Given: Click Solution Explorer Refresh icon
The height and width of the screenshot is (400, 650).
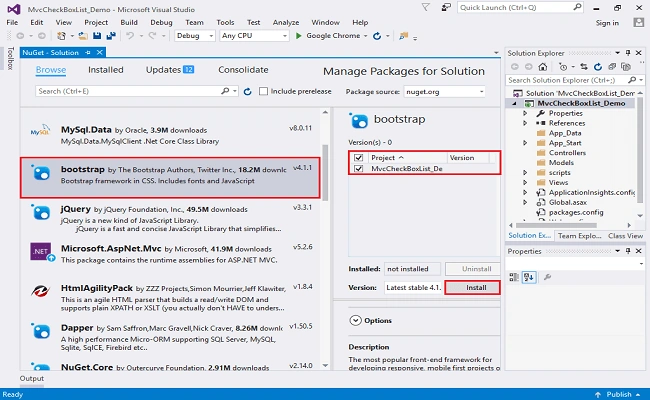Looking at the screenshot, I should point(598,66).
